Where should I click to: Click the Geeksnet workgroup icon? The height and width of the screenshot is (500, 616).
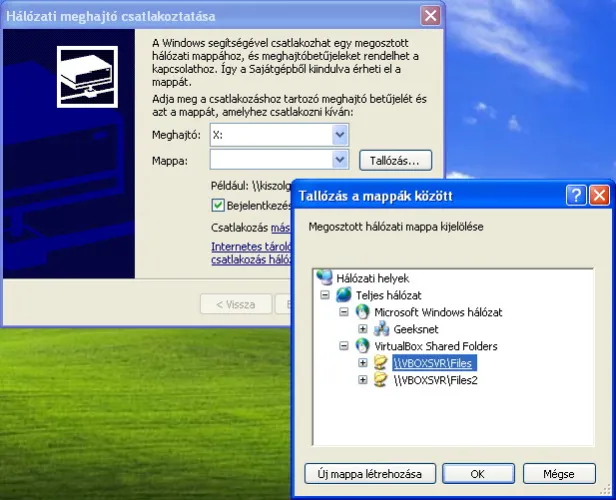(381, 329)
